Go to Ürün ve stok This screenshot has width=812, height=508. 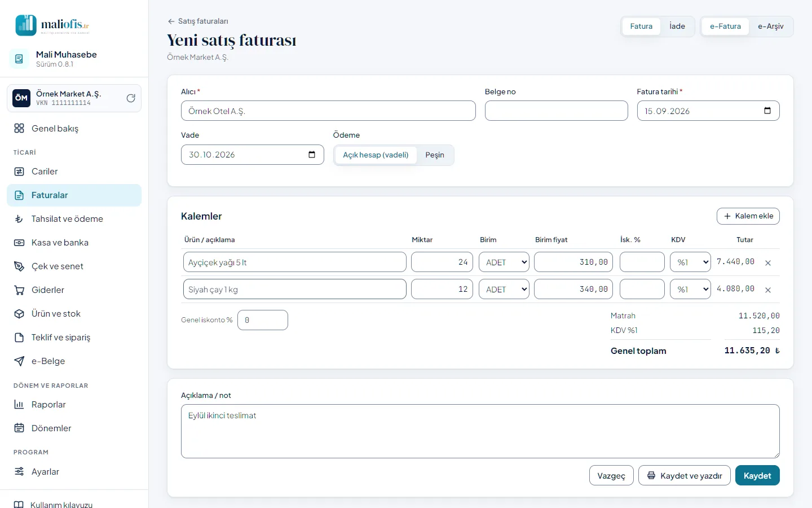coord(74,314)
